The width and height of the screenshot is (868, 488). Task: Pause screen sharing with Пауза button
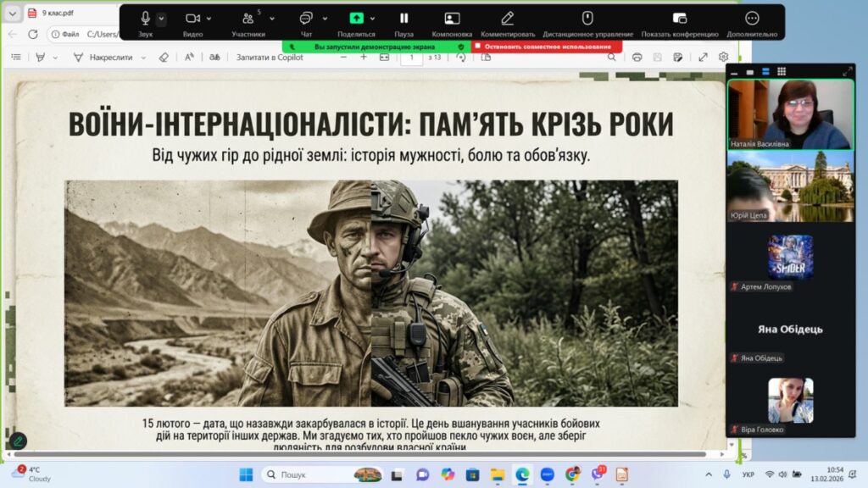pos(404,19)
